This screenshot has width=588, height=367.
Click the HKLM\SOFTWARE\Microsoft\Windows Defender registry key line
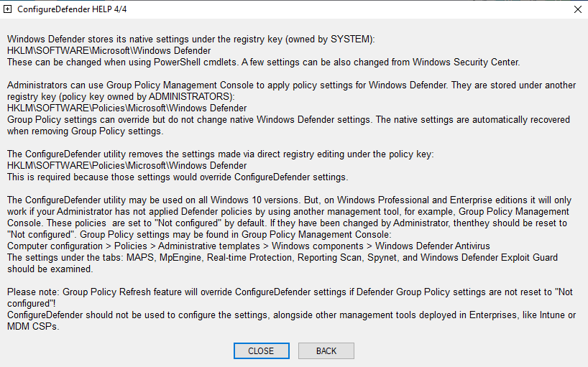(109, 51)
